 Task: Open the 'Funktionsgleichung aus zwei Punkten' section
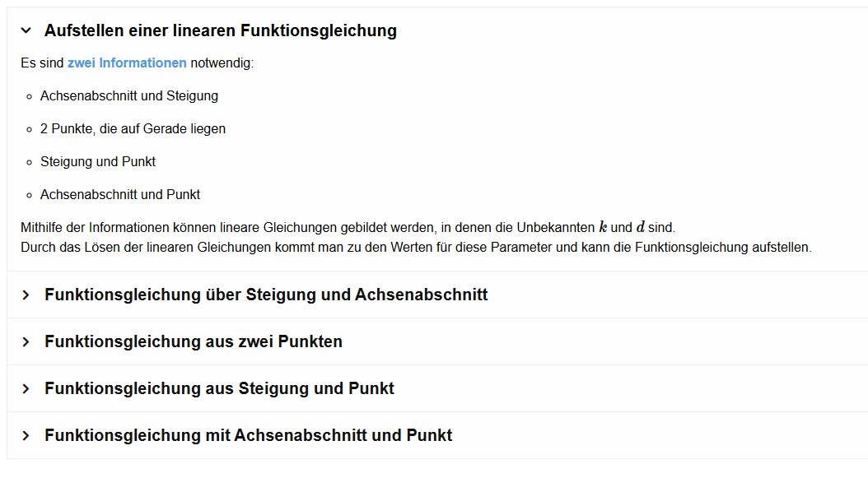tap(194, 341)
